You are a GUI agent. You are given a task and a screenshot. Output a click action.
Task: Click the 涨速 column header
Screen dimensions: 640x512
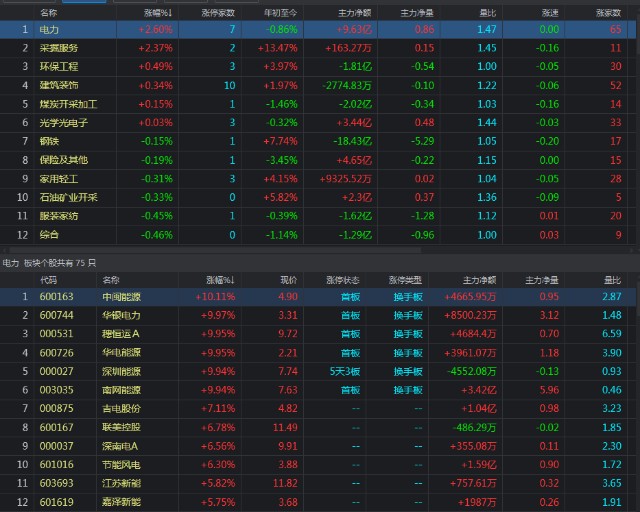[549, 13]
